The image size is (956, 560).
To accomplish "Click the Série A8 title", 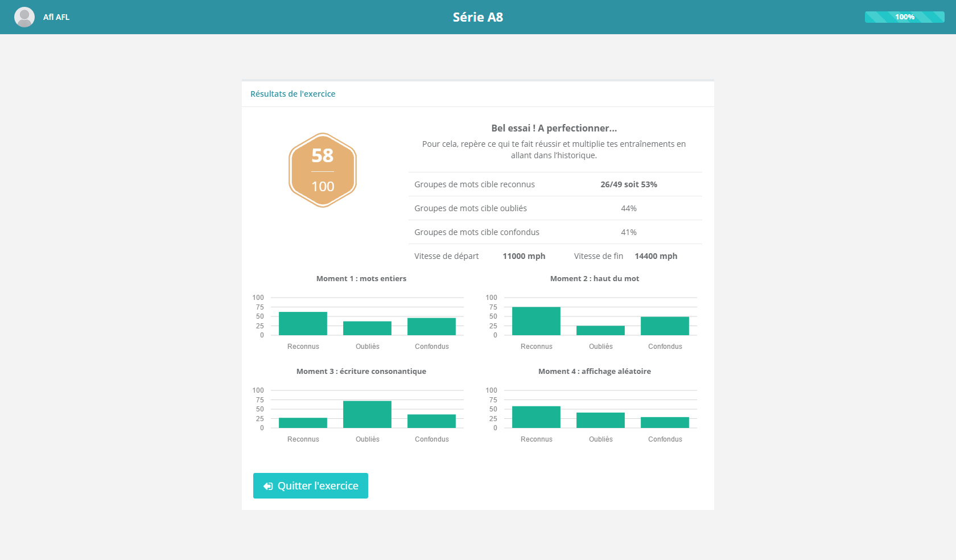I will (x=478, y=17).
